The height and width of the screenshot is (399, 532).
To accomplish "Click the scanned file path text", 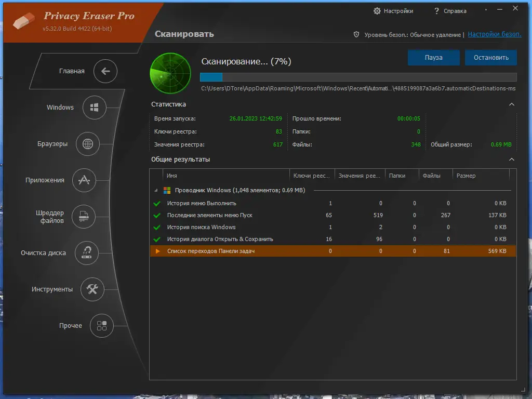I will click(x=358, y=88).
